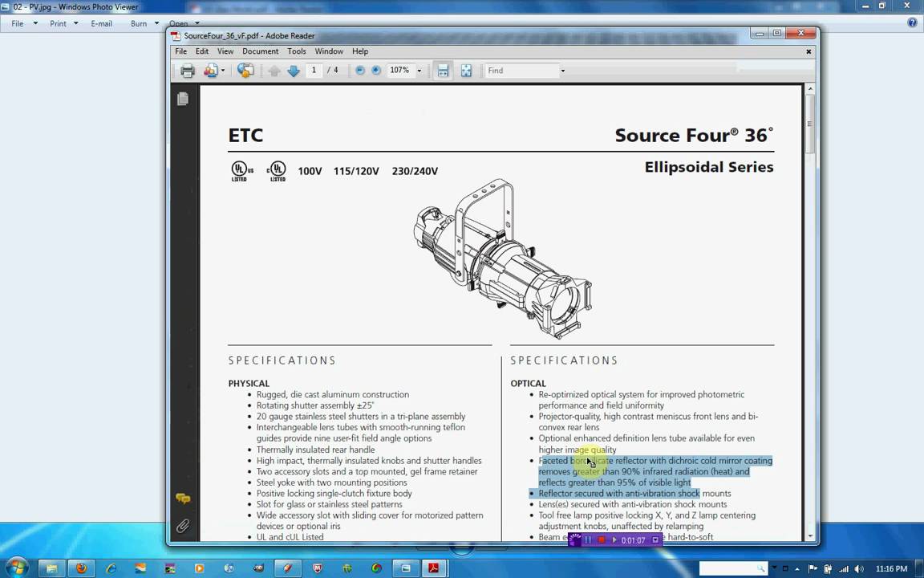Open Photo Viewer help question icon
This screenshot has height=578, width=924.
pos(912,23)
